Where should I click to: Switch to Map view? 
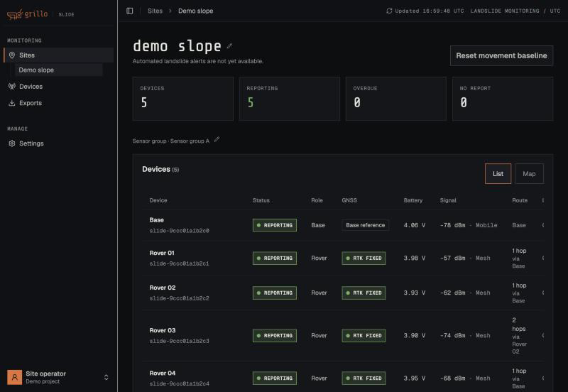click(529, 173)
